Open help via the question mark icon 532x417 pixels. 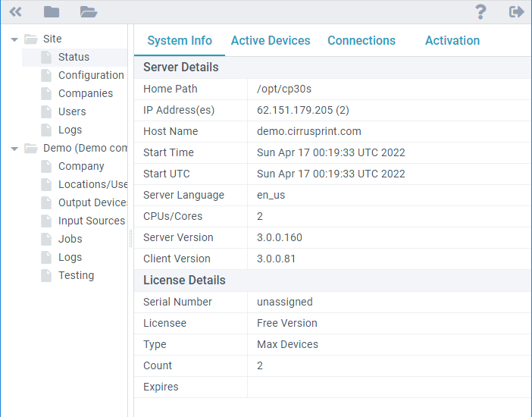pos(480,11)
